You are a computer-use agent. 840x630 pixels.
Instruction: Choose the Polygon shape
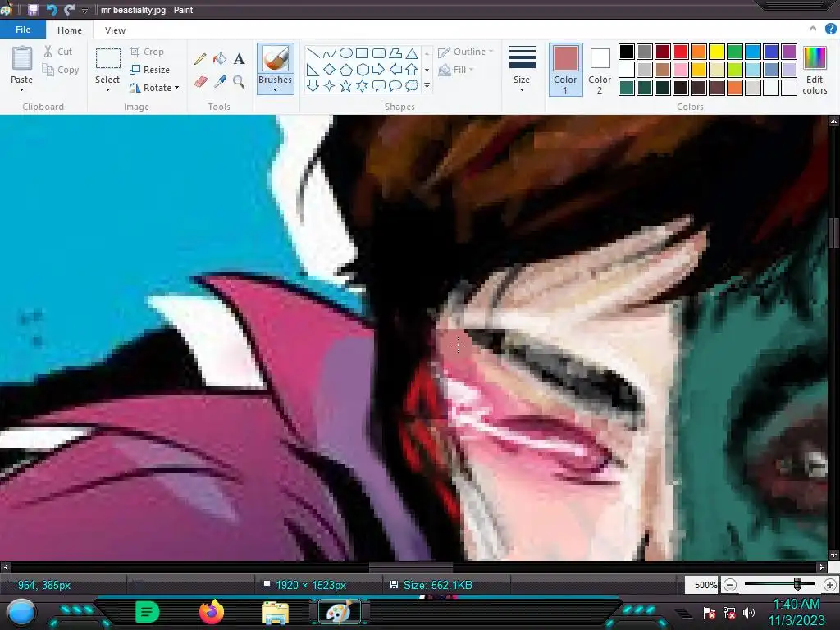click(395, 53)
